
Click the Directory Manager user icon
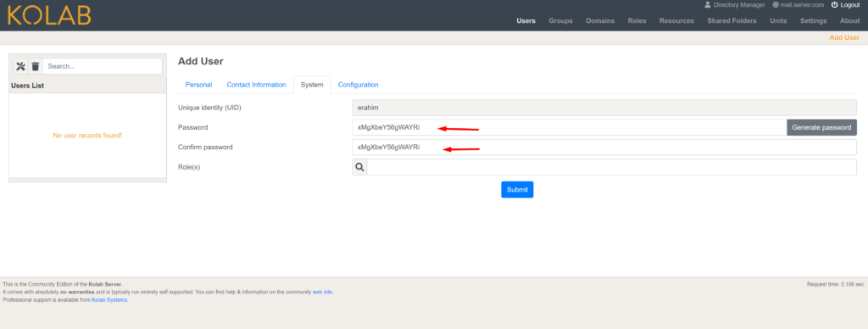(708, 4)
